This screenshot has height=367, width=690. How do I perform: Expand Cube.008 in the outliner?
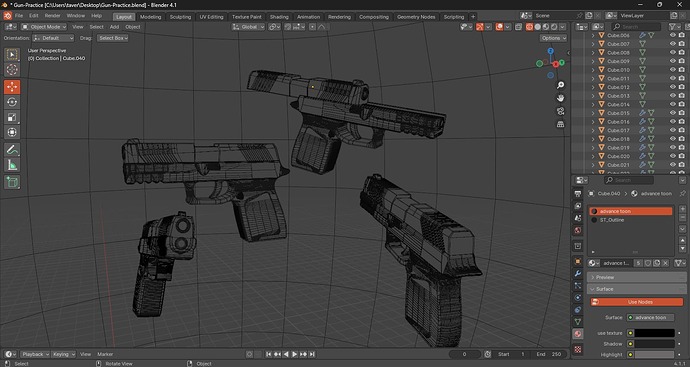[x=593, y=53]
